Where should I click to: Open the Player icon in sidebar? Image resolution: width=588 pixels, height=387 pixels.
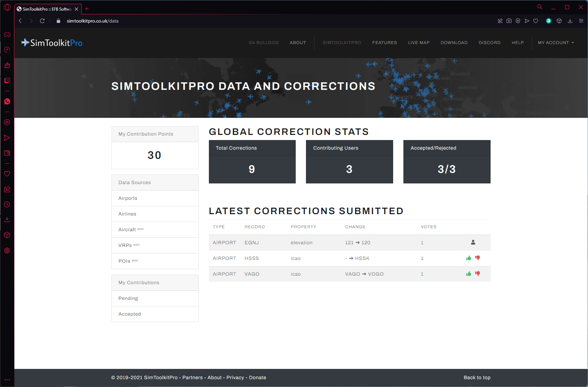click(x=7, y=122)
